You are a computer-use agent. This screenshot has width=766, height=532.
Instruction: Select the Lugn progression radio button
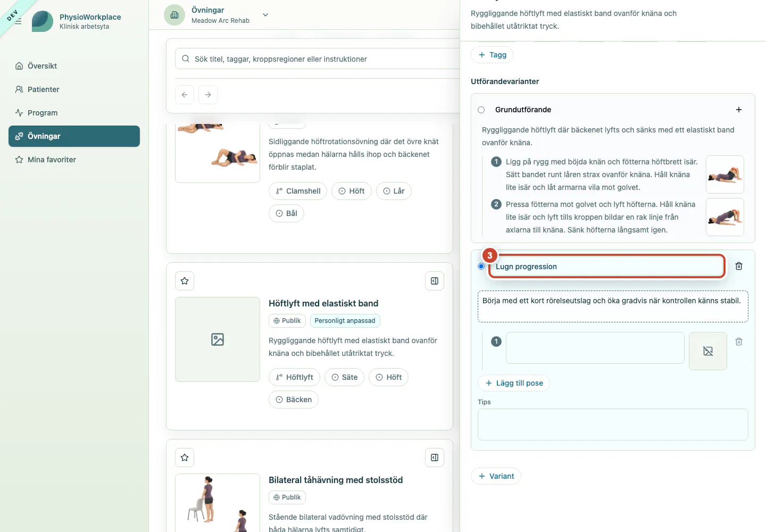tap(481, 266)
